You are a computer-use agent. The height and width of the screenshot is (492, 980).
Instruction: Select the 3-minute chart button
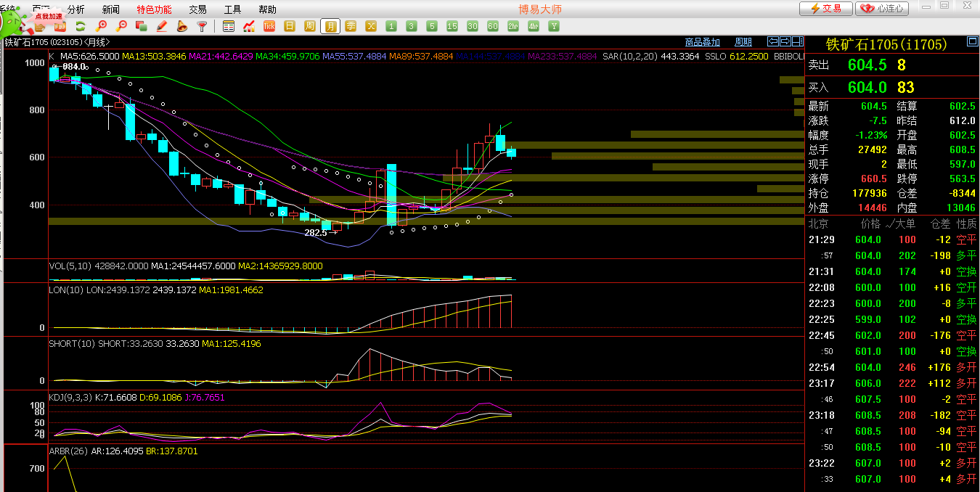tap(412, 26)
